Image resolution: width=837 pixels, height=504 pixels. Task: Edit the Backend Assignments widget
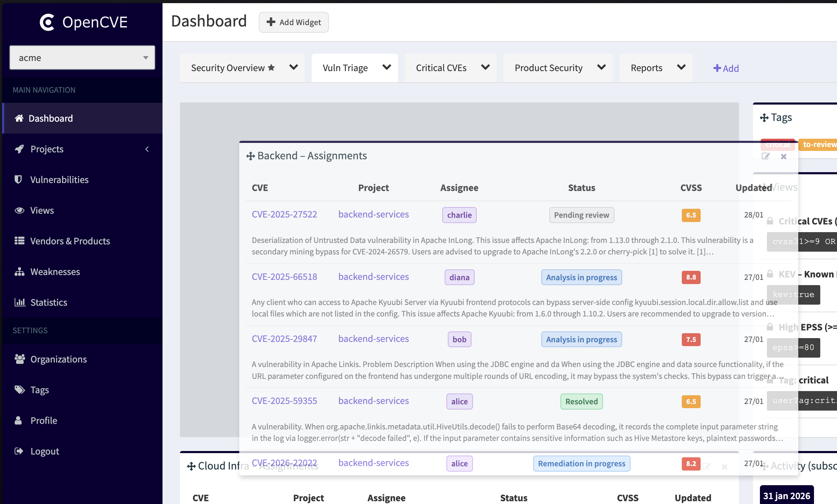click(x=766, y=156)
